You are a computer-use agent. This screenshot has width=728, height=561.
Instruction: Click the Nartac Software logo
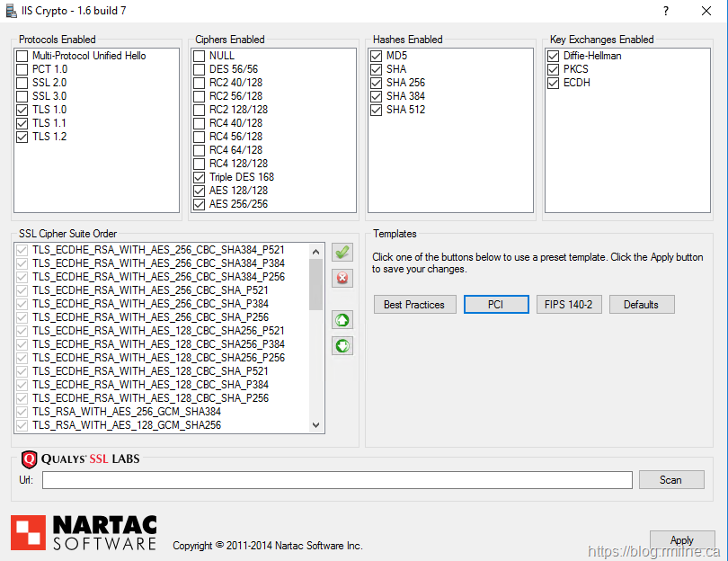[84, 532]
